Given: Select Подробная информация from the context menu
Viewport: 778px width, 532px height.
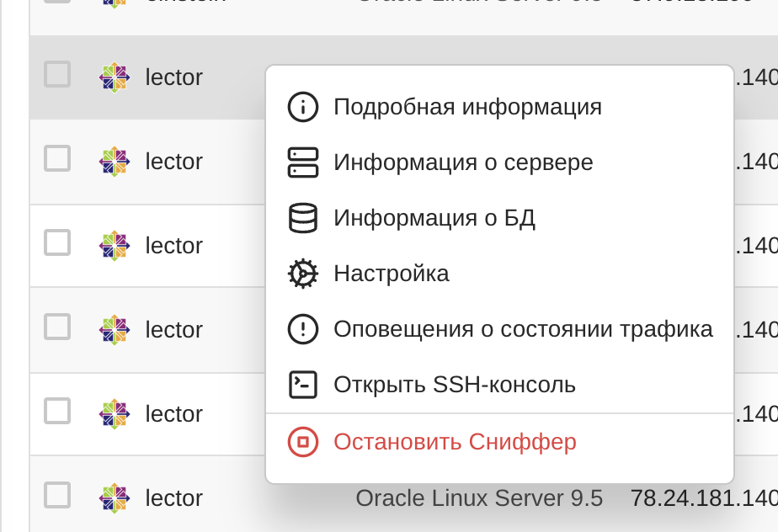Looking at the screenshot, I should click(x=467, y=106).
